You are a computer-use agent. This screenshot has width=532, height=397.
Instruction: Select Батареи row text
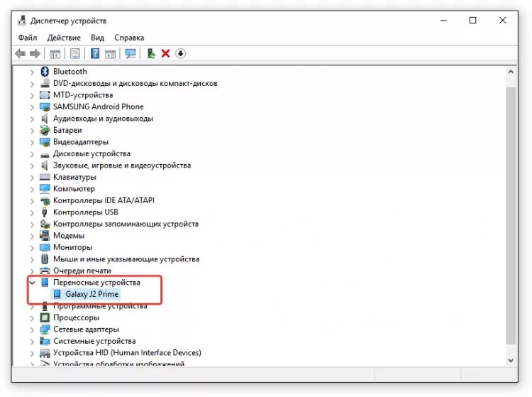point(67,130)
